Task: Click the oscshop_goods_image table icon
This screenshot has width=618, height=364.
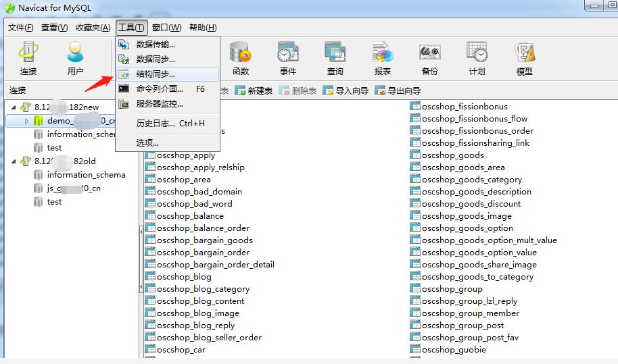Action: [415, 216]
